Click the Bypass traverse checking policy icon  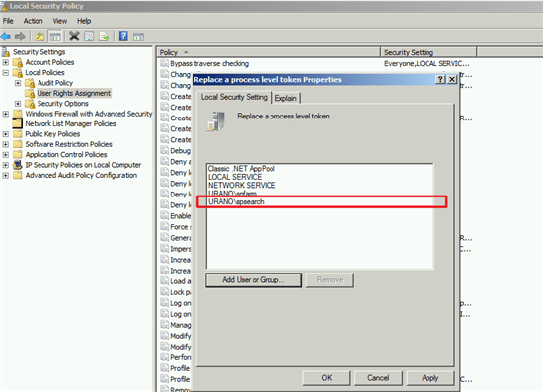pyautogui.click(x=165, y=63)
